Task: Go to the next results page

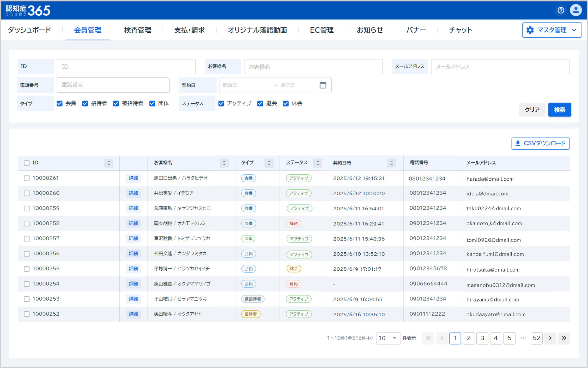Action: point(550,338)
